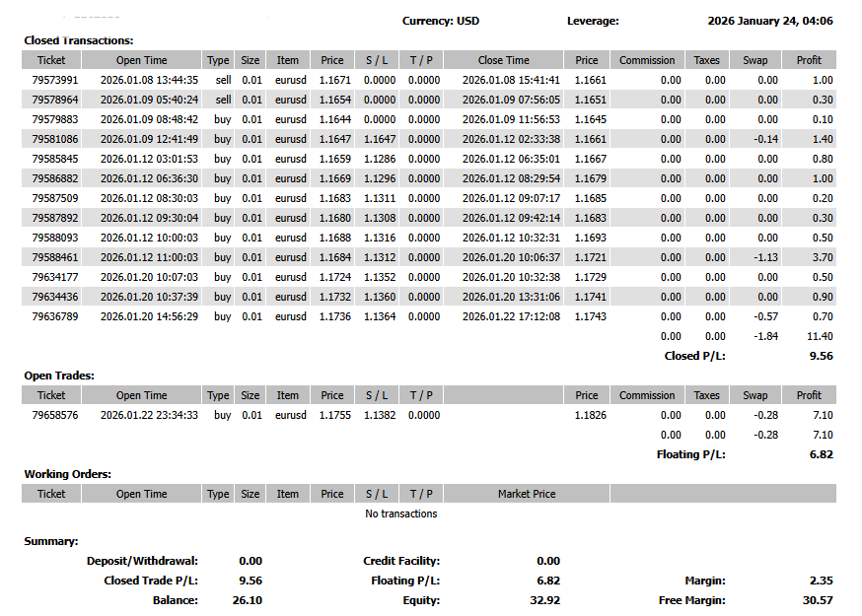Image resolution: width=862 pixels, height=616 pixels.
Task: Click close price 1.1721
Action: click(591, 257)
